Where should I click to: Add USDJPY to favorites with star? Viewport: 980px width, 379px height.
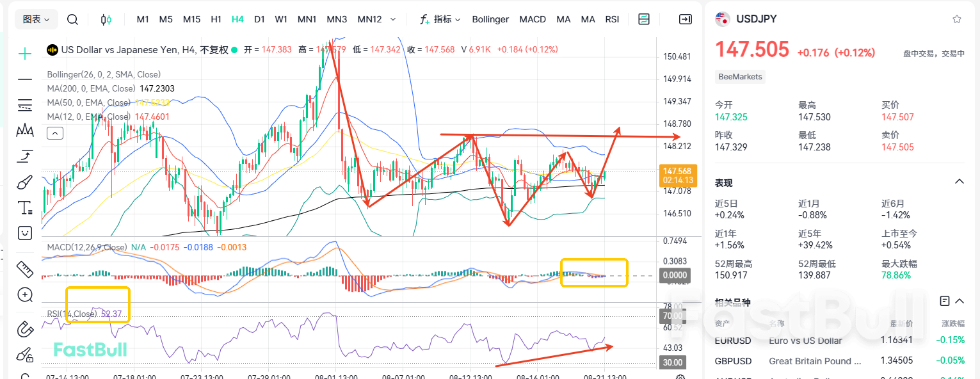[x=956, y=19]
